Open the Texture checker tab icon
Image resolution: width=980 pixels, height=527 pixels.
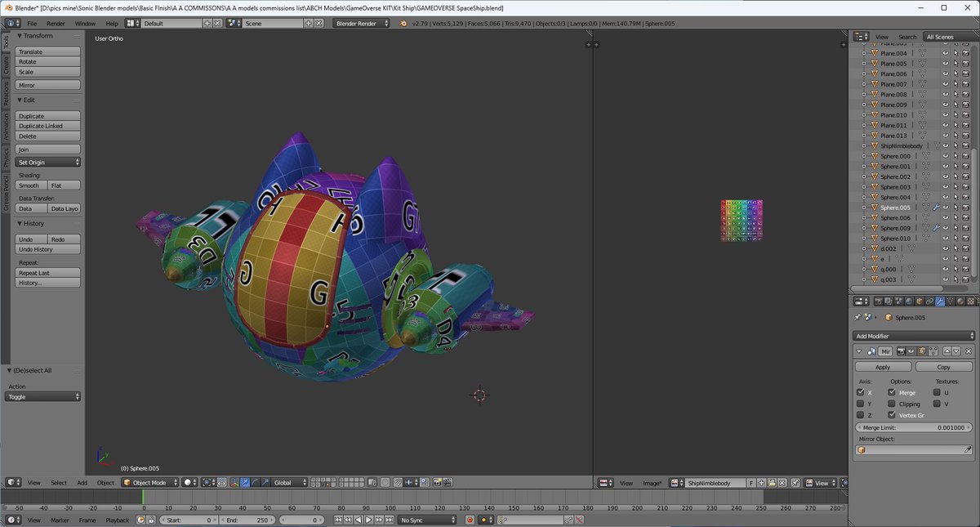(x=970, y=301)
